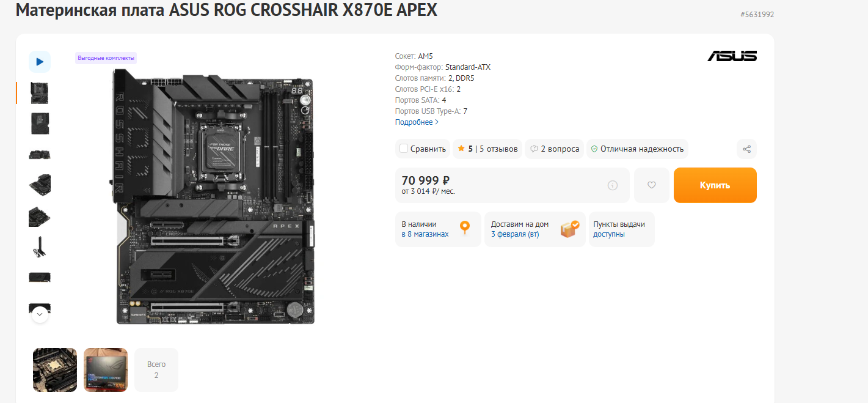Select the first motherboard front-view thumbnail
This screenshot has height=403, width=868.
(40, 93)
